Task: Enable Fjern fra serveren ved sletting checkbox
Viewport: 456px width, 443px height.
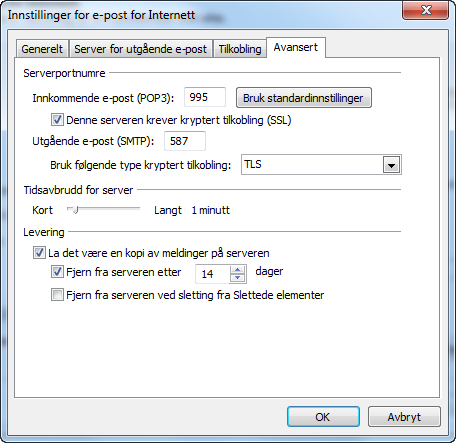Action: point(57,295)
